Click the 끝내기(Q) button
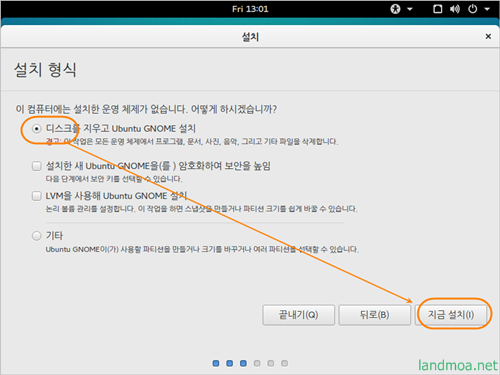The width and height of the screenshot is (500, 375). 298,315
